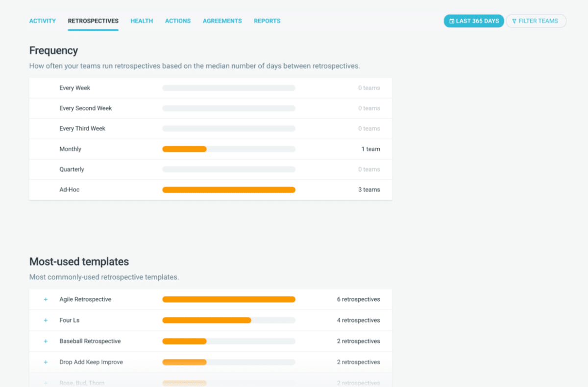Image resolution: width=588 pixels, height=387 pixels.
Task: Open the Activity tab
Action: pos(43,21)
